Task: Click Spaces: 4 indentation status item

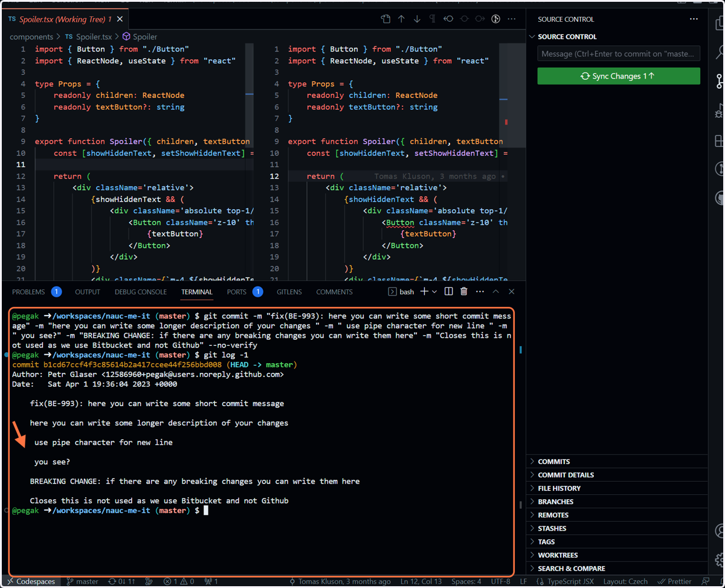Action: (x=466, y=582)
